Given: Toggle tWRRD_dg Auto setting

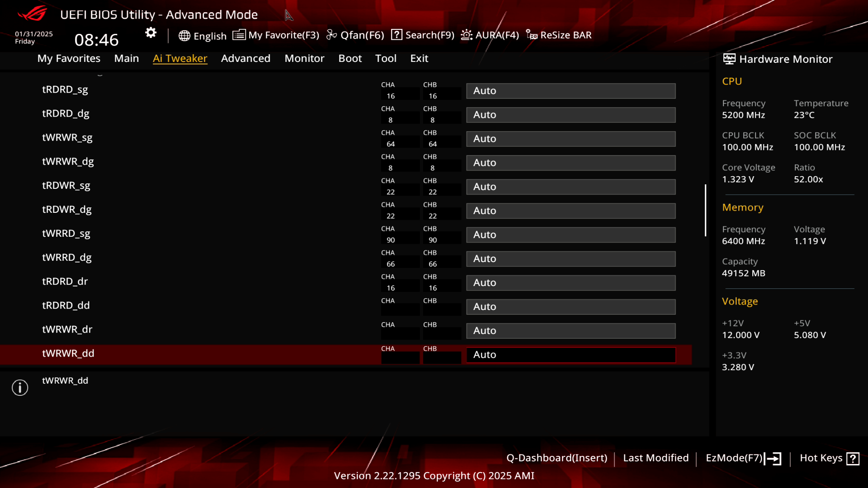Looking at the screenshot, I should [571, 258].
